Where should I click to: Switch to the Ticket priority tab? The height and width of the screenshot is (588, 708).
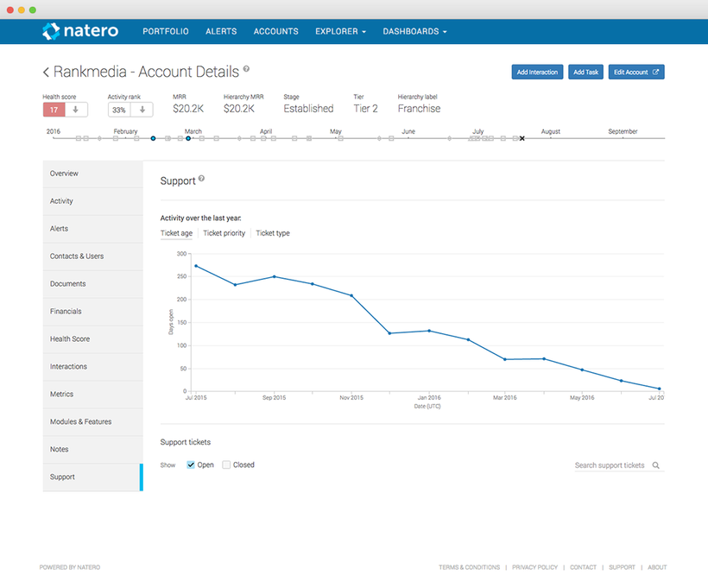coord(224,233)
